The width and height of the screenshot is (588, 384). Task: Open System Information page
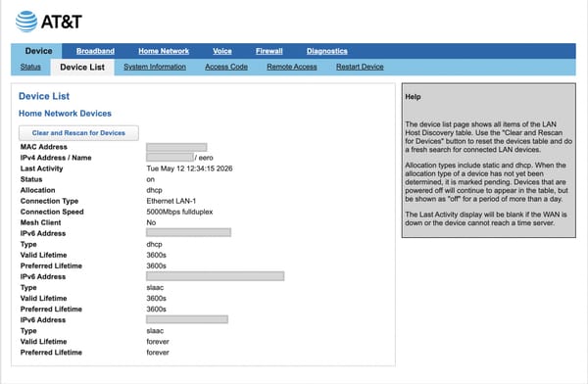click(155, 67)
